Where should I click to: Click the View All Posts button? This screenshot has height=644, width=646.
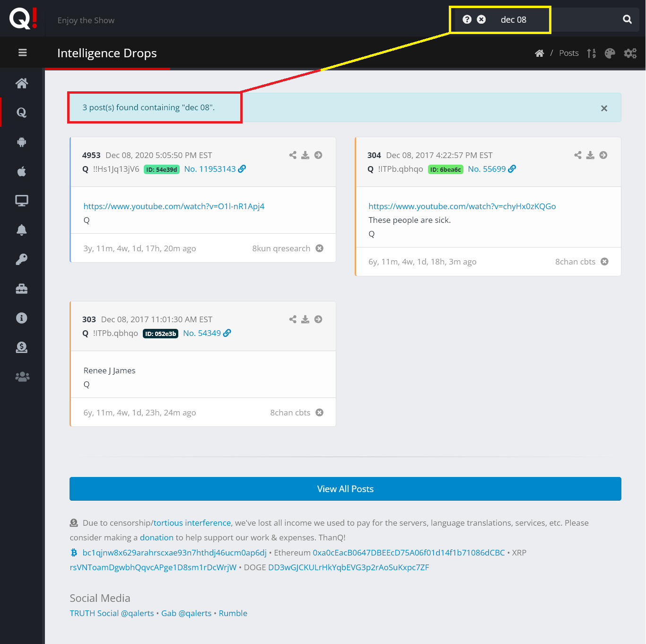tap(345, 489)
